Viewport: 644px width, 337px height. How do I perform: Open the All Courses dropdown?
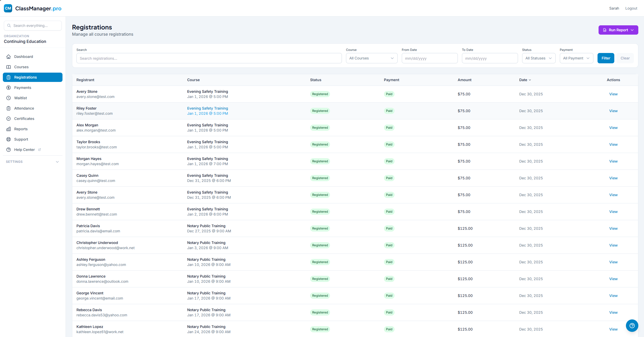pos(371,58)
